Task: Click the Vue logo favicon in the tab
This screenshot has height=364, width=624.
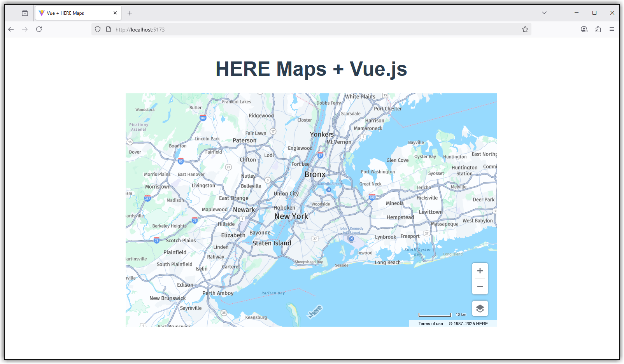Action: 42,13
